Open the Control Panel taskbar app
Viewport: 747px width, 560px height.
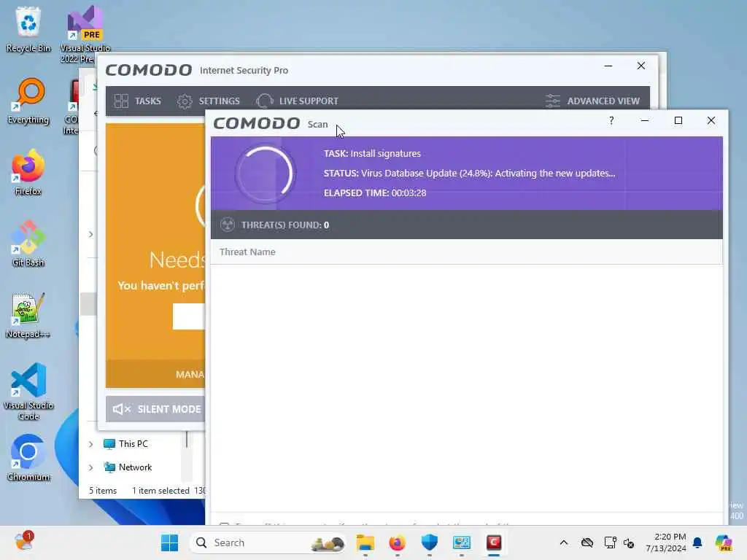[x=461, y=542]
